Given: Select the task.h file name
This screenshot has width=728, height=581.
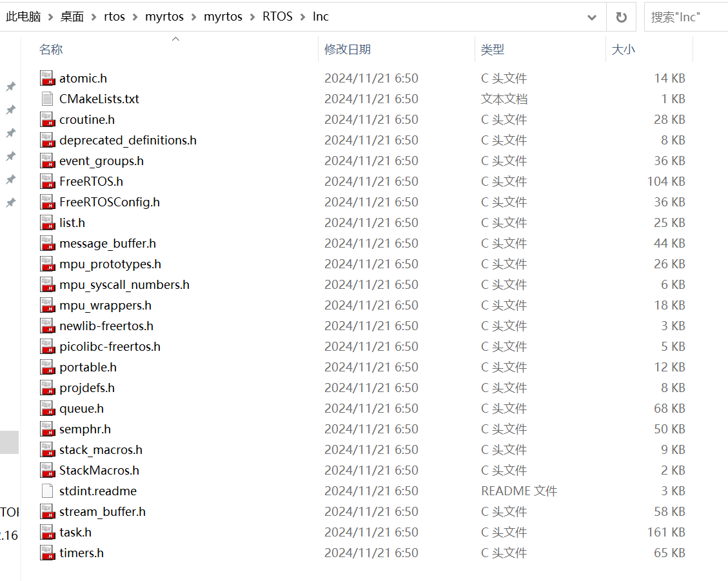Looking at the screenshot, I should point(75,532).
